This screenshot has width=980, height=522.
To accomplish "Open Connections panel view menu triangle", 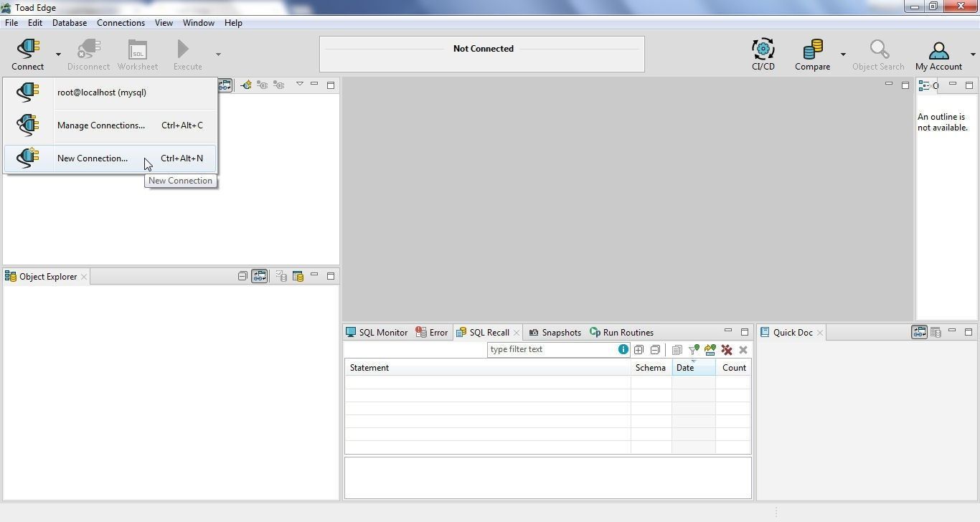I will click(300, 84).
